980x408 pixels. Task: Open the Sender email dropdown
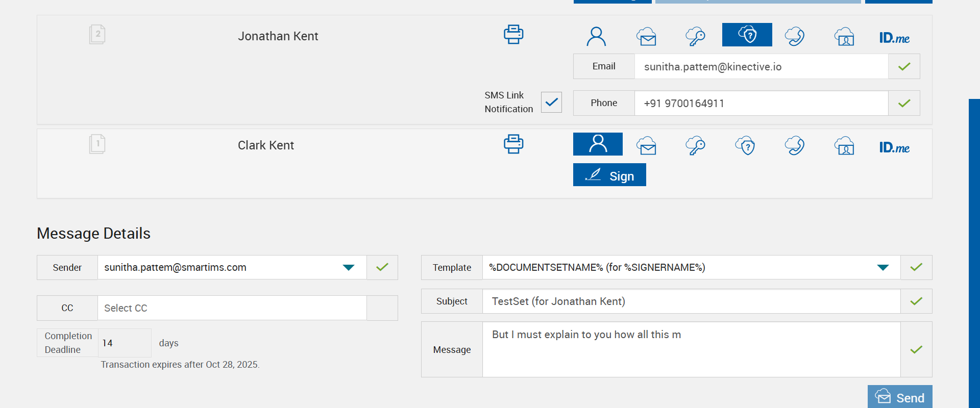pyautogui.click(x=349, y=268)
